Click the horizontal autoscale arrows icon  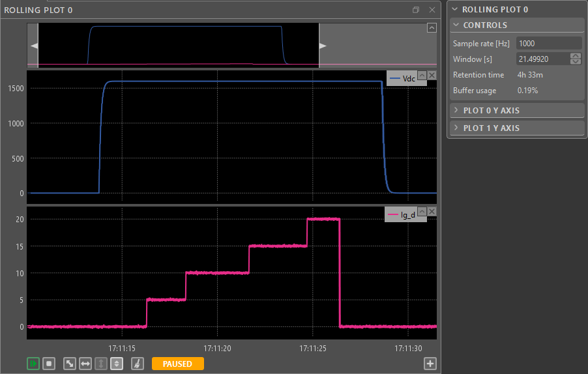(85, 364)
